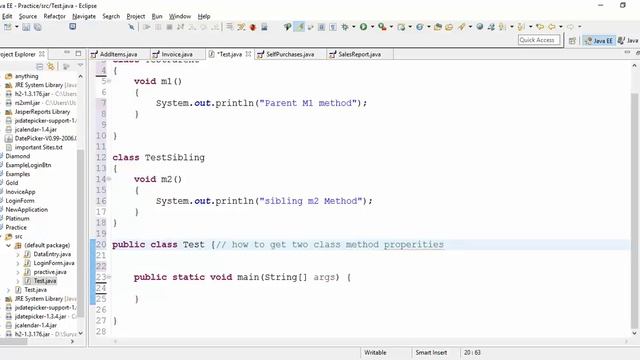This screenshot has width=640, height=360.
Task: Collapse the (default package) node
Action: click(x=8, y=245)
